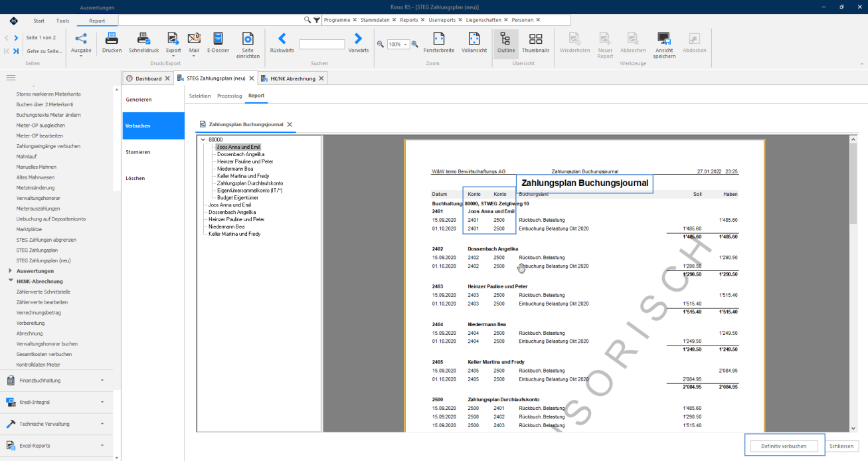
Task: Select the Generieren step
Action: pos(153,99)
